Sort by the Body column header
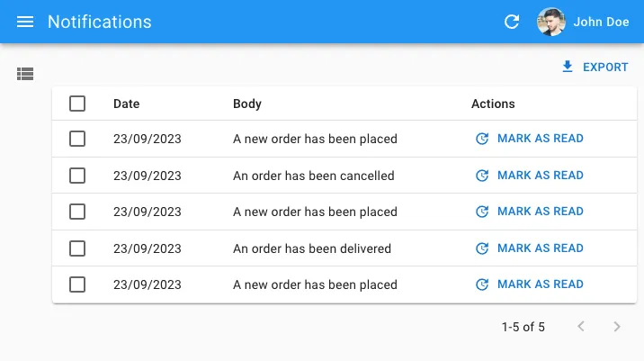The height and width of the screenshot is (361, 644). click(246, 104)
